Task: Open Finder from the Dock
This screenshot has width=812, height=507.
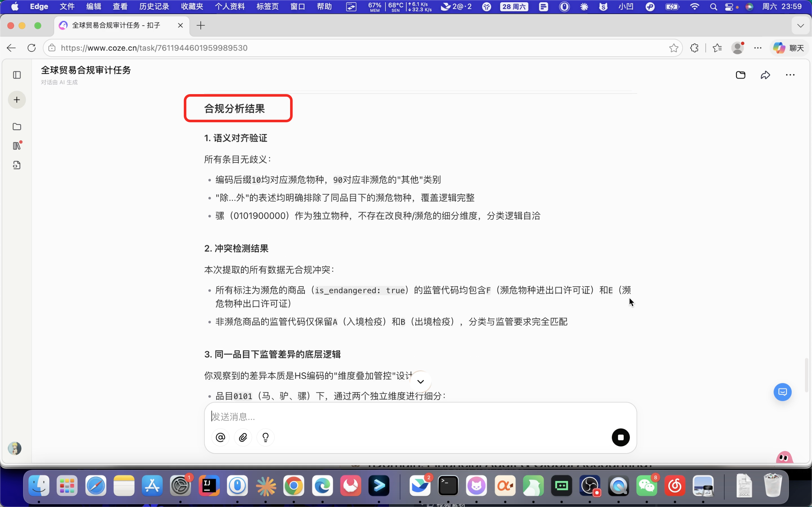Action: [x=39, y=485]
